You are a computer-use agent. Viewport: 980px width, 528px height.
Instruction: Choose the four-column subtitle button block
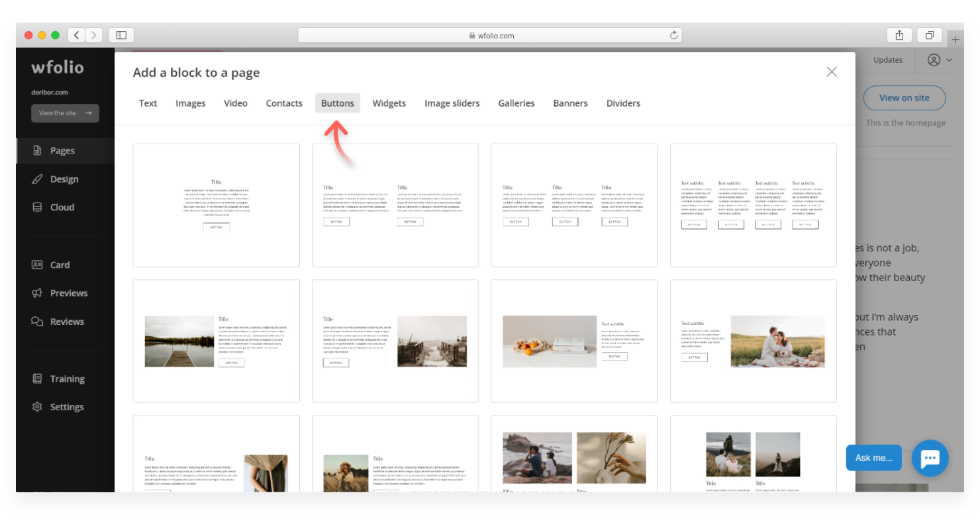point(754,205)
